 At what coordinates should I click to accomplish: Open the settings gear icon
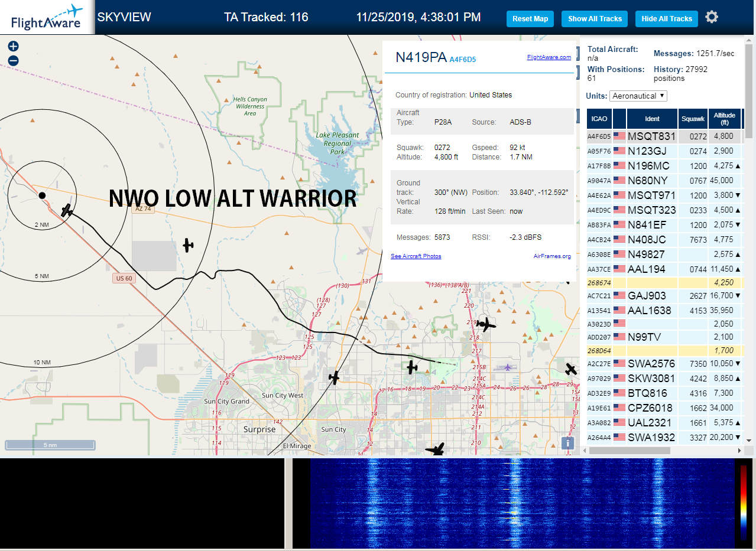[712, 17]
